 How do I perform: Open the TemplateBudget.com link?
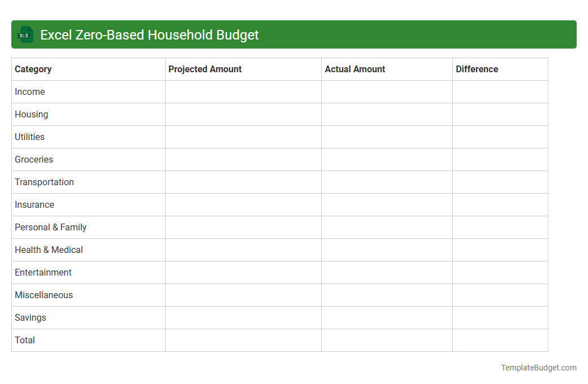[538, 368]
